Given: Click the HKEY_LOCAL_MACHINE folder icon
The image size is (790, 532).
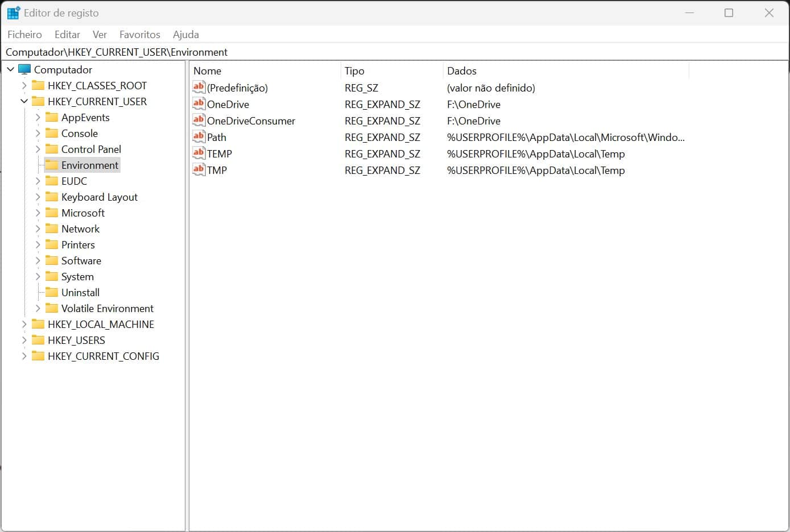Looking at the screenshot, I should (38, 324).
